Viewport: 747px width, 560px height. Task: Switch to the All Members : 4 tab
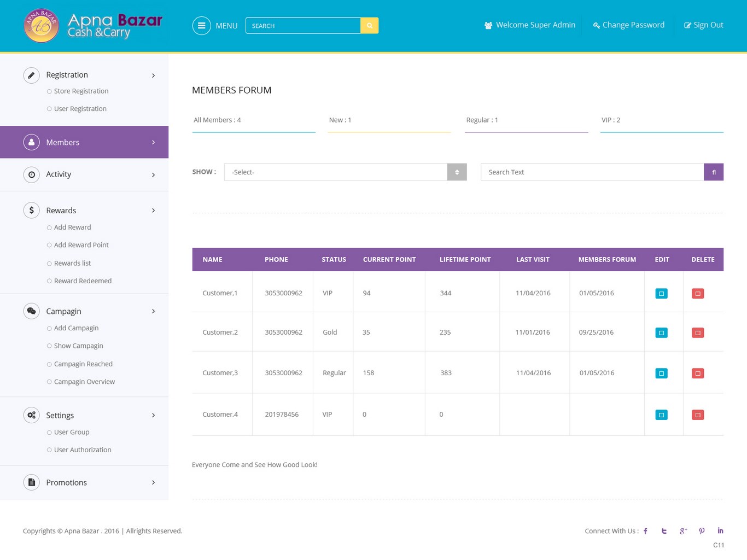217,120
